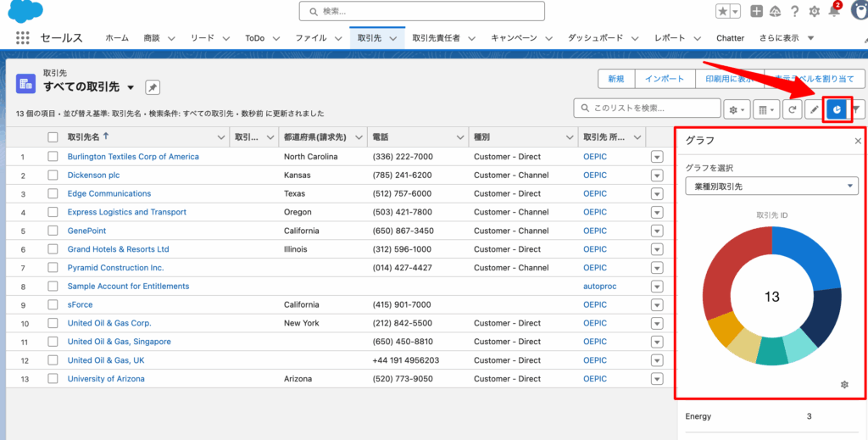Open the setup gear in header
The width and height of the screenshot is (868, 440).
[815, 11]
